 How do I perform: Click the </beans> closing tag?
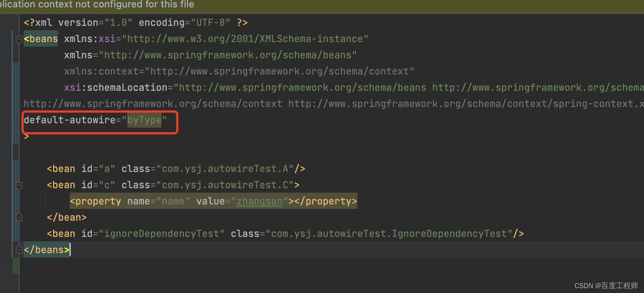[46, 250]
